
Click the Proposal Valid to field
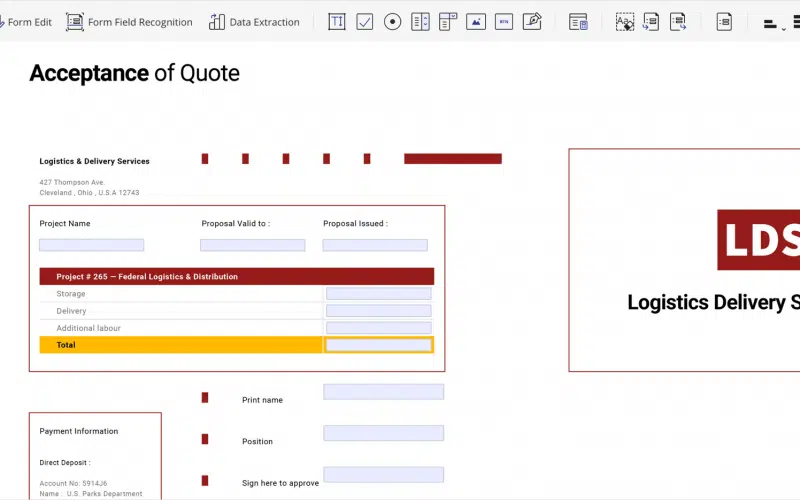point(253,245)
